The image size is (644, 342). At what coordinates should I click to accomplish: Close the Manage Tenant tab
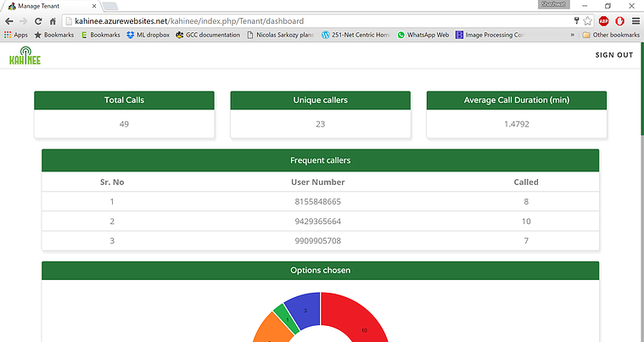click(x=94, y=6)
